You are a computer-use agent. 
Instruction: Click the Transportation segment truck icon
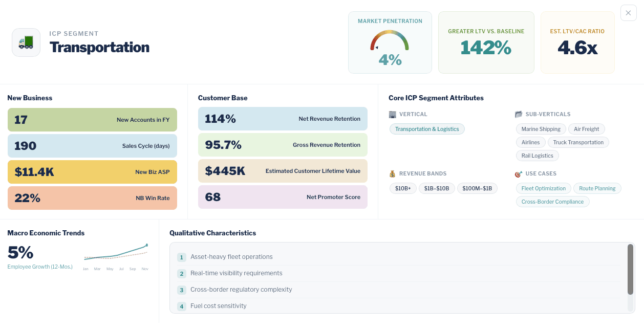(26, 42)
